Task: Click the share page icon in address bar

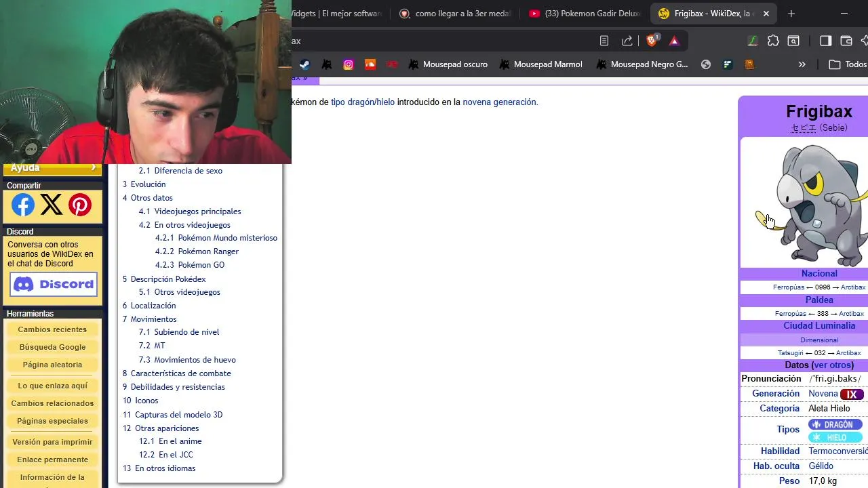Action: tap(627, 41)
